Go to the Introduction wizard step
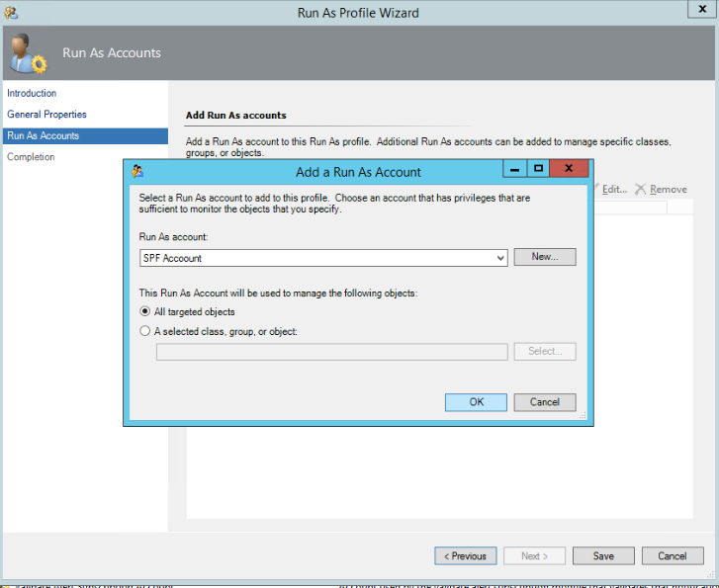The width and height of the screenshot is (719, 588). click(32, 93)
